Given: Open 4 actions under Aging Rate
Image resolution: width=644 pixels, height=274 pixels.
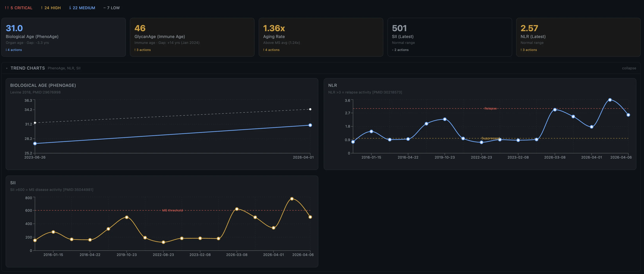Looking at the screenshot, I should click(271, 50).
